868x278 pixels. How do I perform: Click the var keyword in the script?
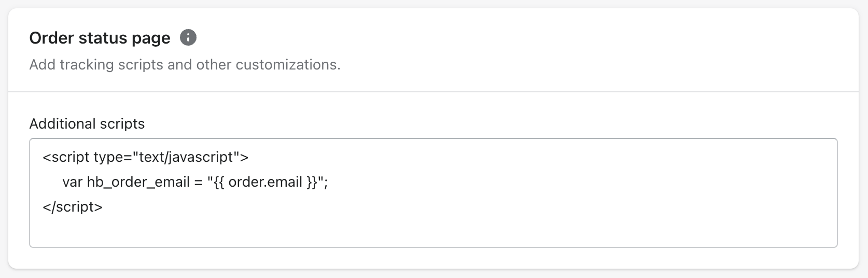[x=73, y=182]
